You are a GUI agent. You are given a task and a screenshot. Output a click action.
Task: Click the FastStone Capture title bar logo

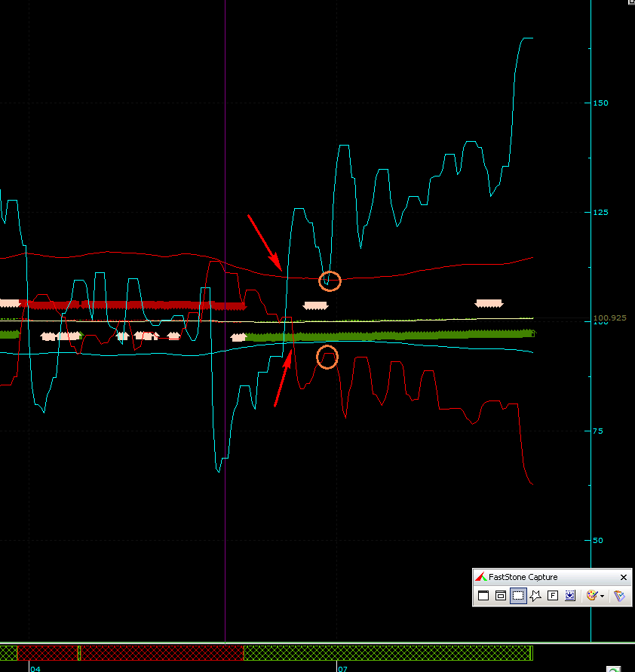point(480,577)
